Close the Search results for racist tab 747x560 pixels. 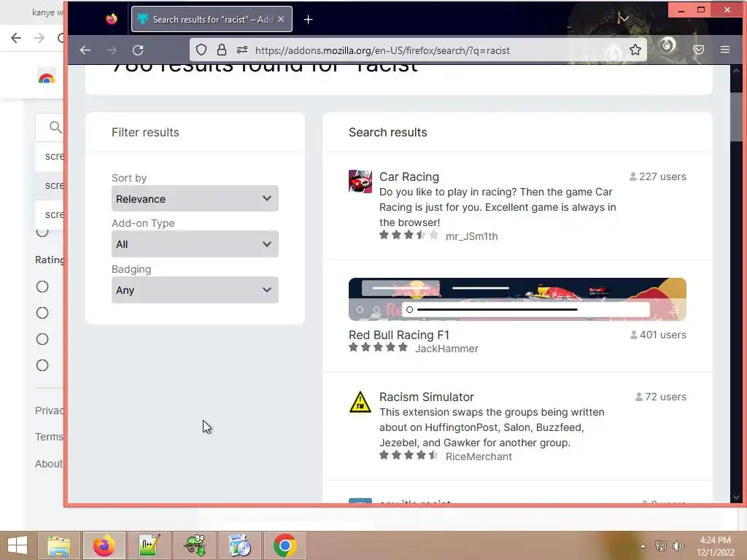(x=281, y=19)
